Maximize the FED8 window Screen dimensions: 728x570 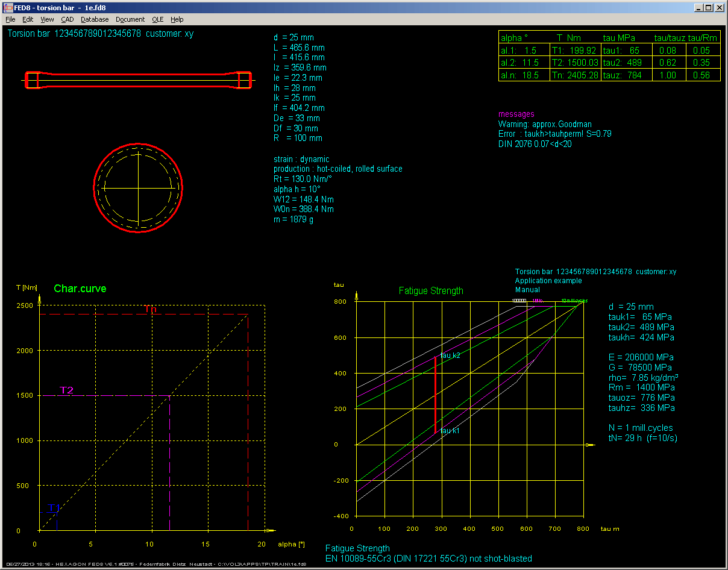[708, 8]
